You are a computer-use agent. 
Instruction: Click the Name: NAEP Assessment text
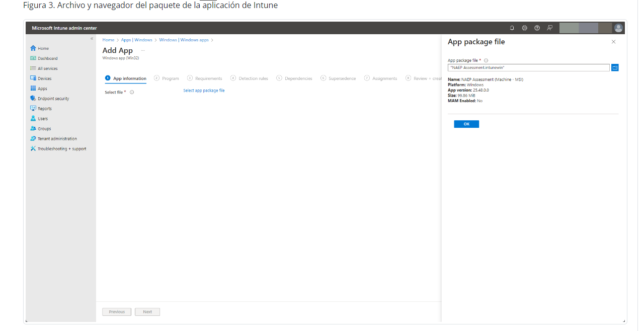pos(486,79)
